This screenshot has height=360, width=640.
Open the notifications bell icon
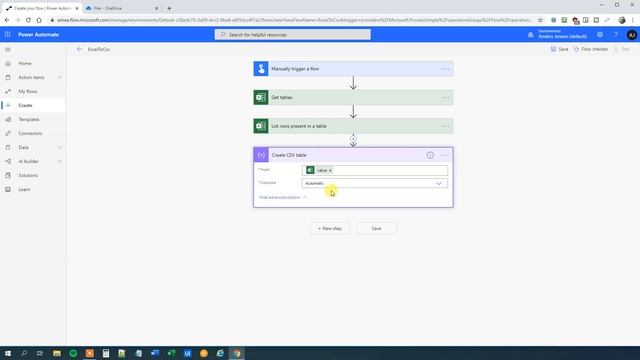[x=531, y=35]
